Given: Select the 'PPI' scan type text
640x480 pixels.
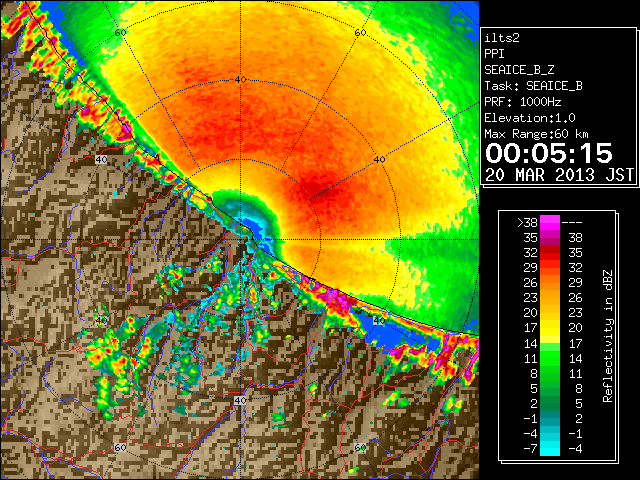Looking at the screenshot, I should (494, 54).
